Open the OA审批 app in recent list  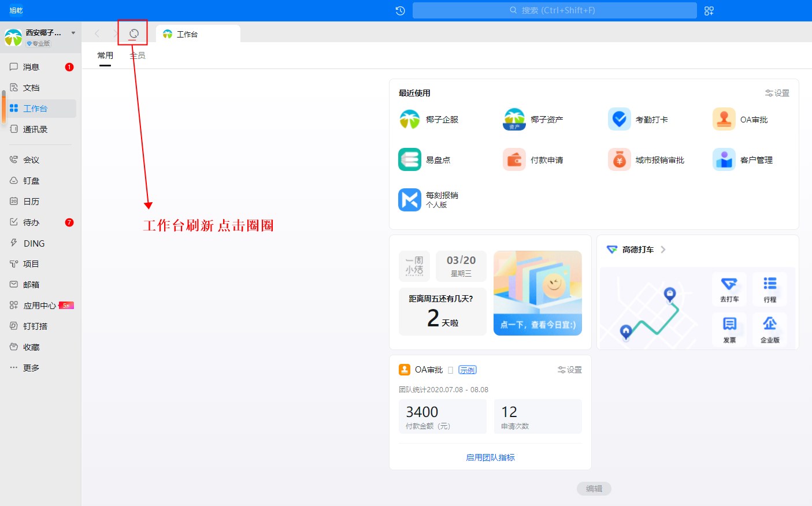coord(740,120)
